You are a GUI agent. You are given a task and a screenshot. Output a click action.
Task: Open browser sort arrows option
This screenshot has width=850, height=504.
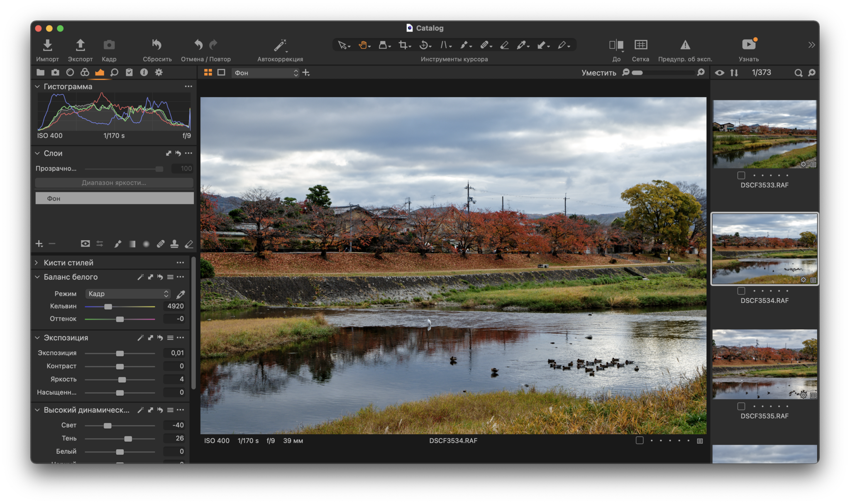click(734, 73)
